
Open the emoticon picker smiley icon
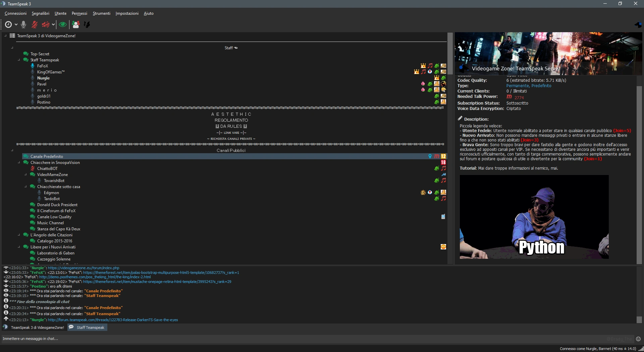click(638, 339)
